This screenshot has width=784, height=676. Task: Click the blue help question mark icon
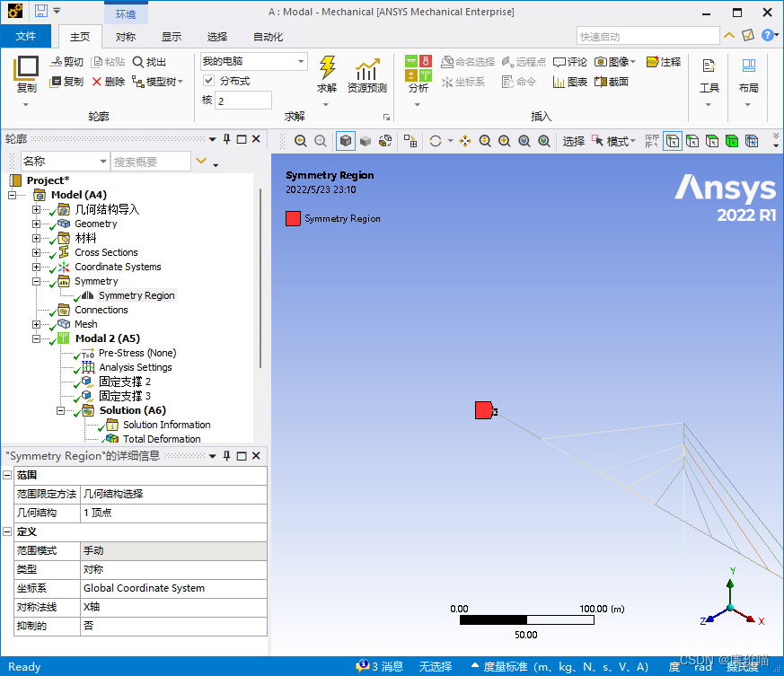[768, 35]
